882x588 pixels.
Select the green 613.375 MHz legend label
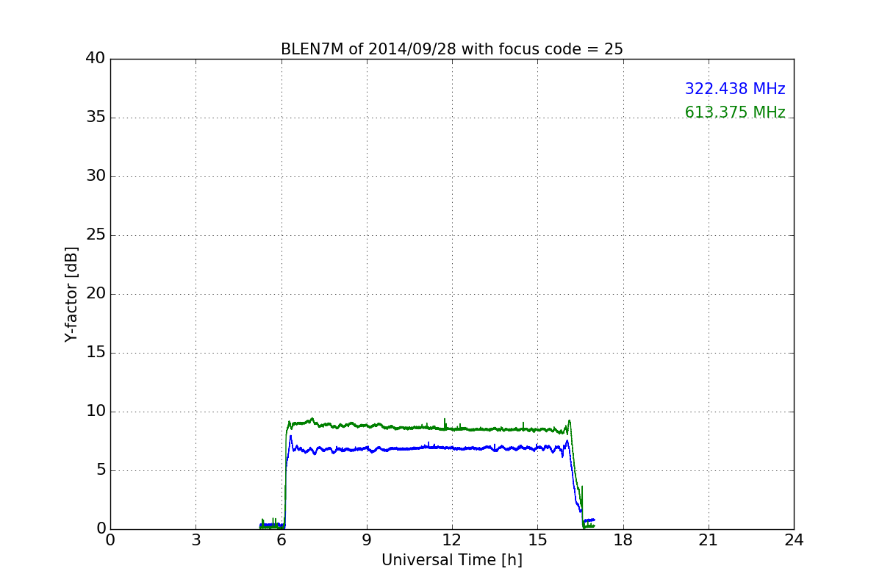click(x=735, y=112)
